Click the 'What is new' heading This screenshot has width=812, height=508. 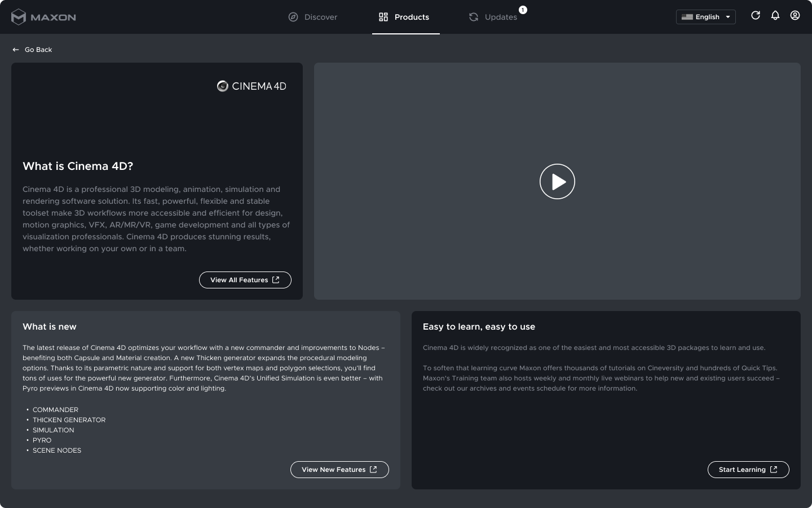[x=50, y=327]
